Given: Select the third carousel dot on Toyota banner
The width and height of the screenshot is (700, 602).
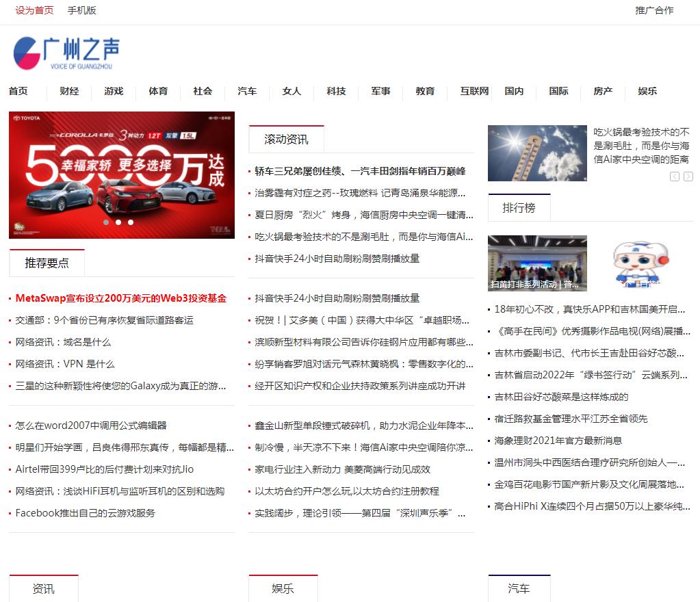Looking at the screenshot, I should tap(131, 222).
